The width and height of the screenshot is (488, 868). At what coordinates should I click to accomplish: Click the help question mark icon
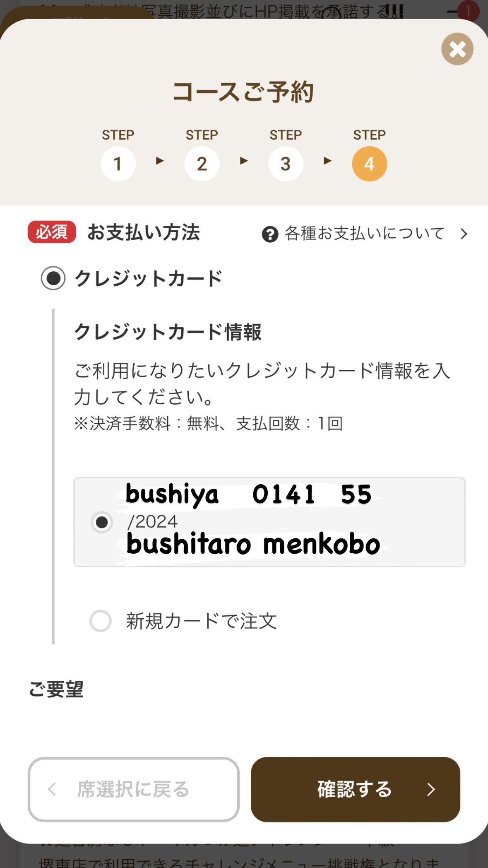click(270, 234)
